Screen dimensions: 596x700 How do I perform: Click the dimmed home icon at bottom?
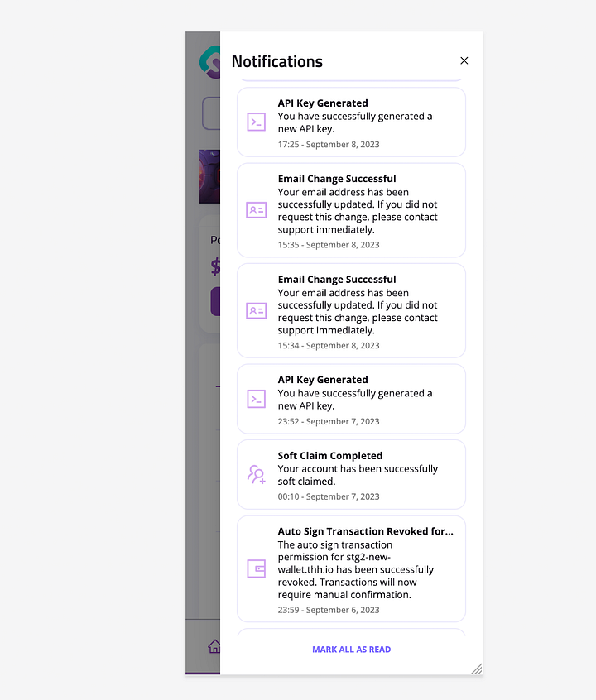click(x=214, y=646)
